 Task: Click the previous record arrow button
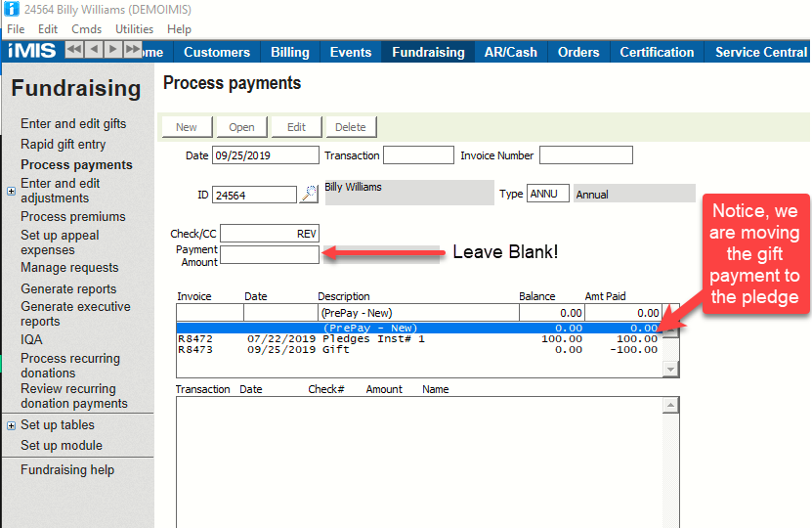click(94, 50)
